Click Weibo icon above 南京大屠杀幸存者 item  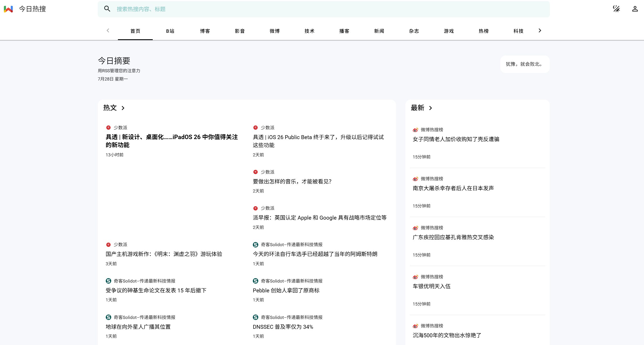[415, 179]
